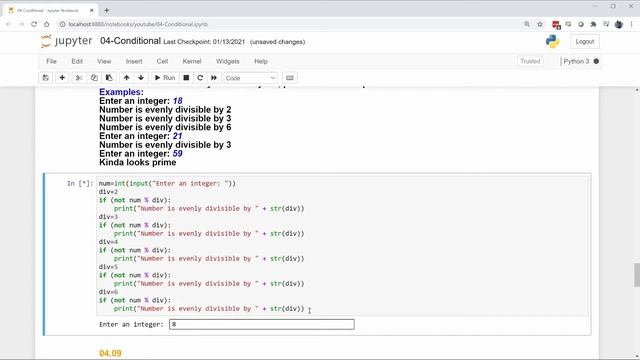This screenshot has width=640, height=360.
Task: Go to browser home page icon
Action: [x=47, y=24]
